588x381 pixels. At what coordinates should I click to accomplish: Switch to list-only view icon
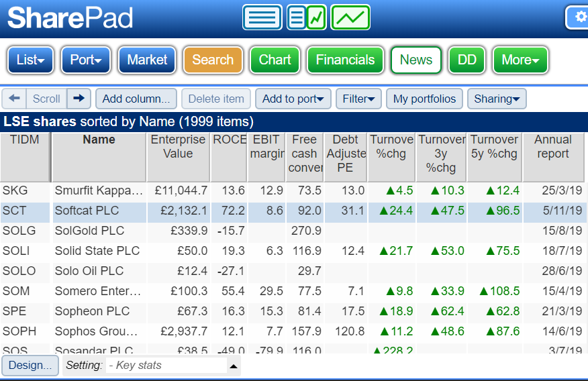[x=262, y=17]
